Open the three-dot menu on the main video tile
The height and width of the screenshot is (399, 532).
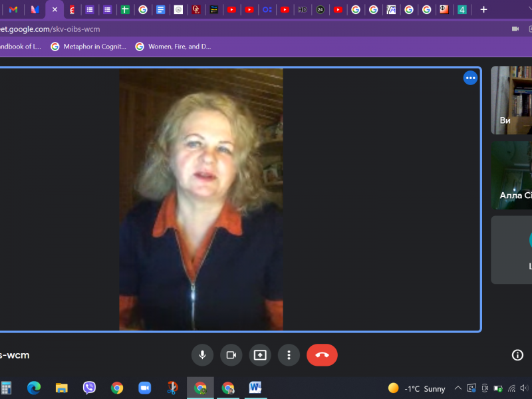470,78
